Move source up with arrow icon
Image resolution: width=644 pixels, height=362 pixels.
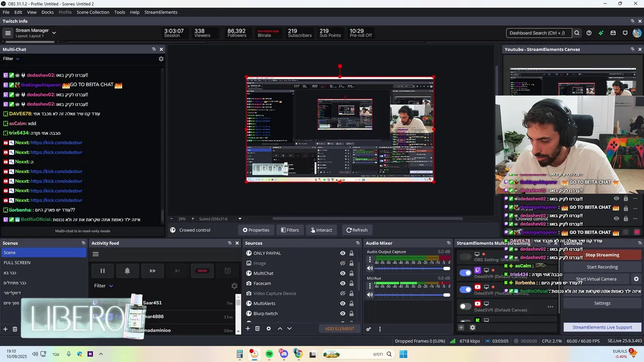tap(280, 329)
